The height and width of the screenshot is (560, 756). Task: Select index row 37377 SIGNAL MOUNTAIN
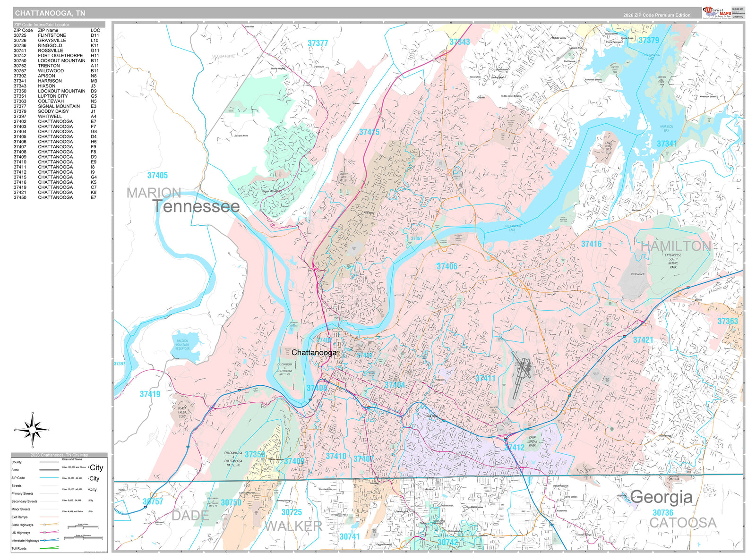tap(57, 106)
